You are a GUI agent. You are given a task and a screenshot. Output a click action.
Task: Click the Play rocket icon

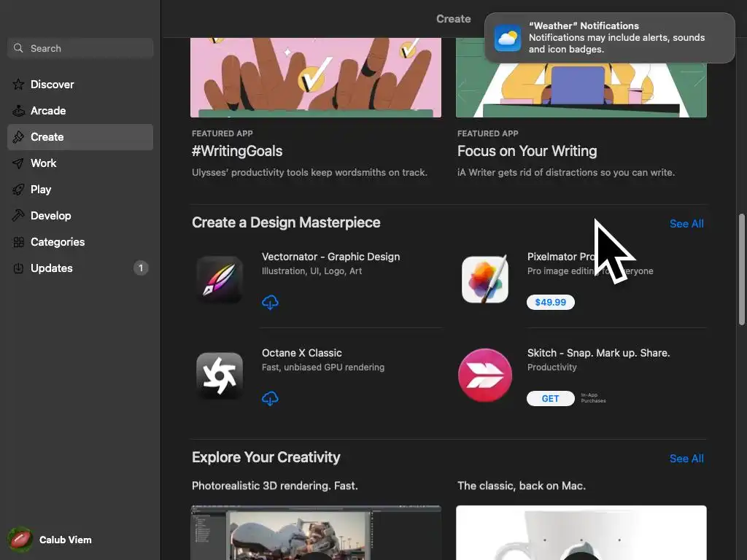tap(18, 190)
